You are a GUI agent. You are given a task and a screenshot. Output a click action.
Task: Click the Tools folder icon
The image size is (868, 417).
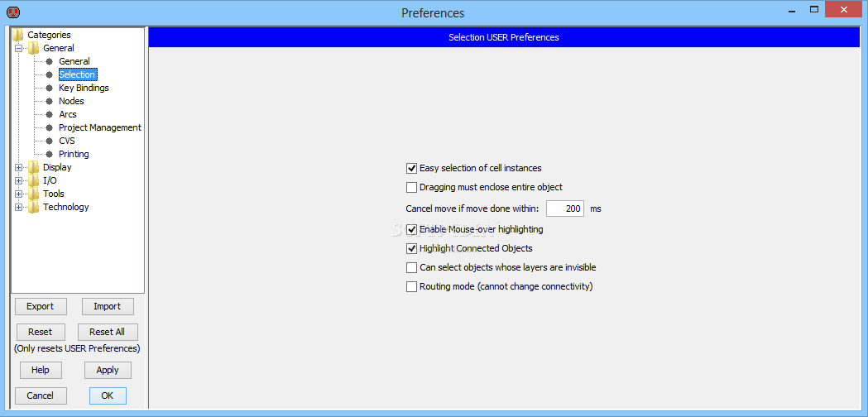(34, 194)
